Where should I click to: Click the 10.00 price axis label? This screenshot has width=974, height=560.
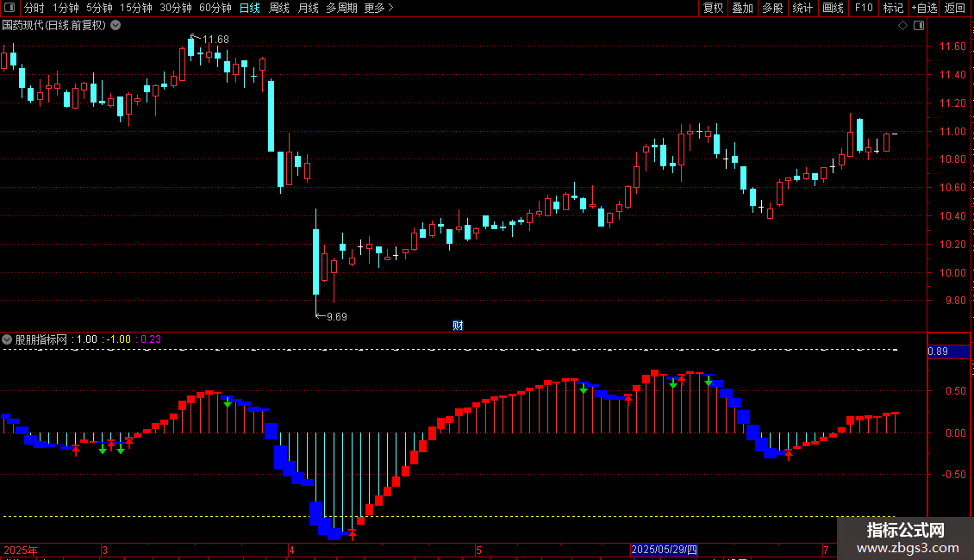click(x=952, y=272)
